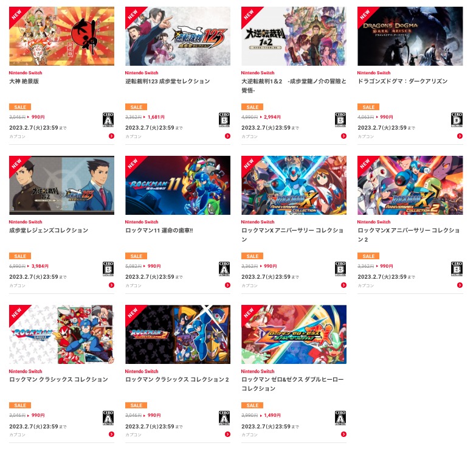Screen dimensions: 476x454
Task: Click red arrow icon under 逆転裁判123 card
Action: click(x=228, y=136)
